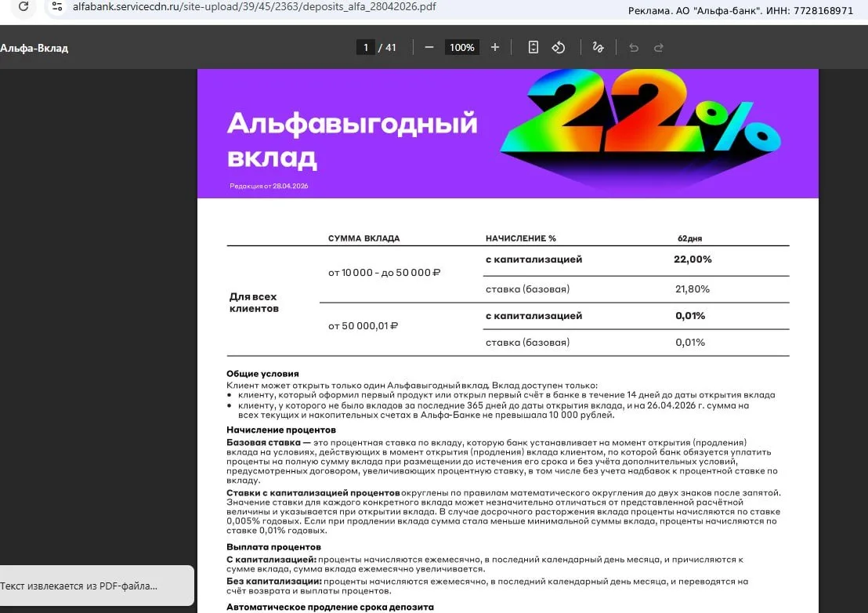Click the Общие условия heading
Viewport: 868px width, 613px height.
point(262,374)
